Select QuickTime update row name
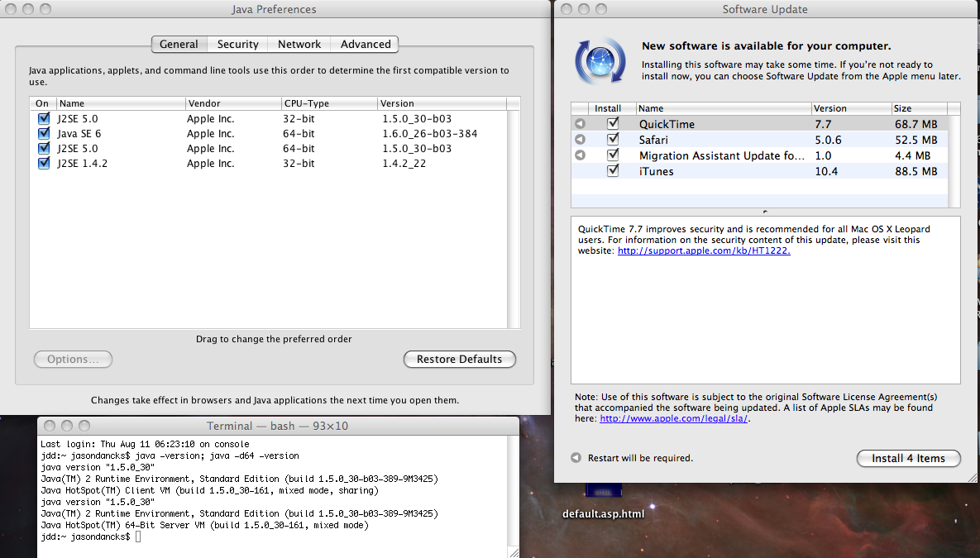 coord(667,124)
